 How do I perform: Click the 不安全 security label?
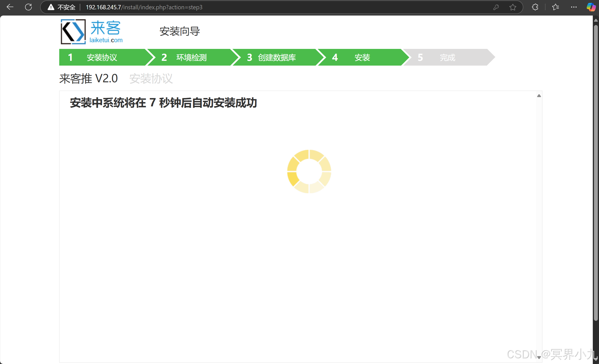(67, 7)
